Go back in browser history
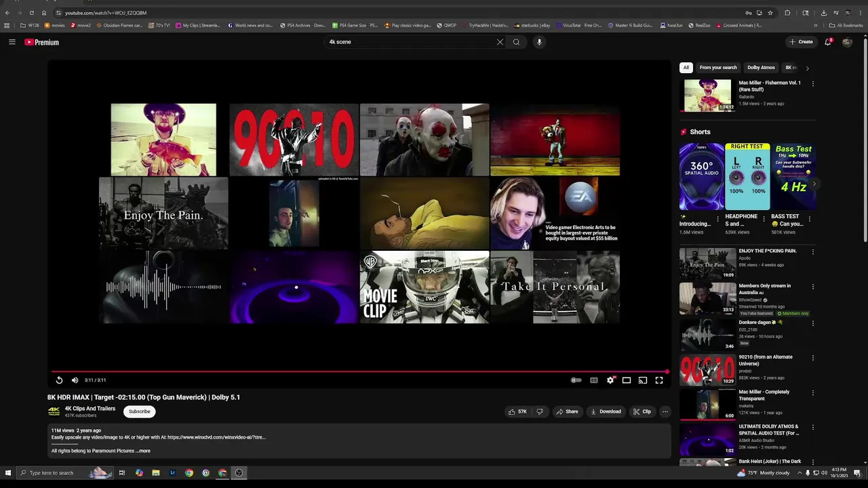The height and width of the screenshot is (488, 868). coord(7,13)
